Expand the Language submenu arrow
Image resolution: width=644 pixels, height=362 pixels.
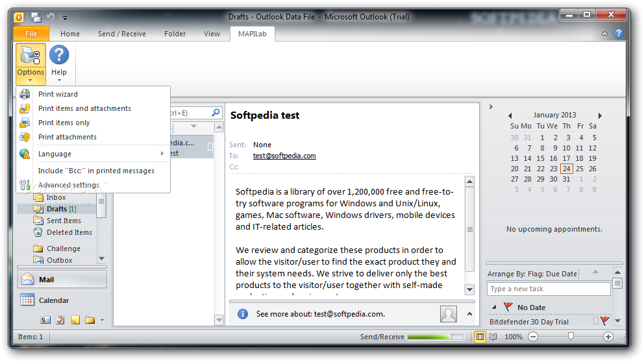pos(162,154)
